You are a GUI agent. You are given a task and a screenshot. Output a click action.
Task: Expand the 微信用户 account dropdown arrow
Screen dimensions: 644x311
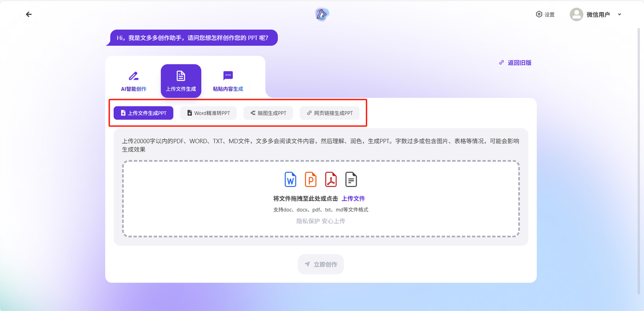click(619, 15)
